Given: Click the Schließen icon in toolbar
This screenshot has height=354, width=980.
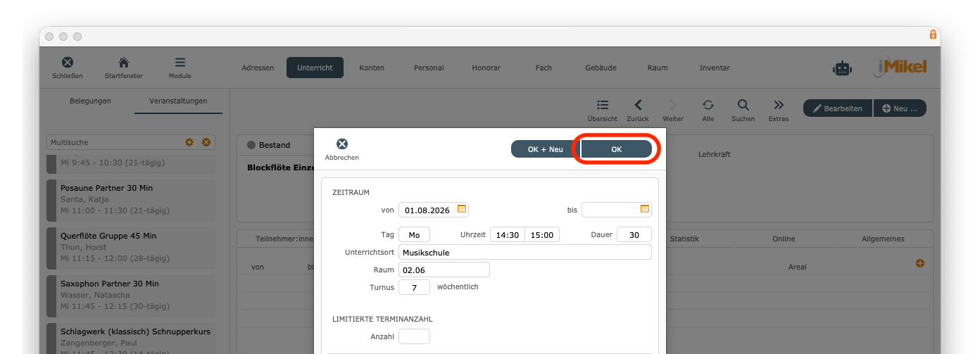Looking at the screenshot, I should click(x=68, y=63).
